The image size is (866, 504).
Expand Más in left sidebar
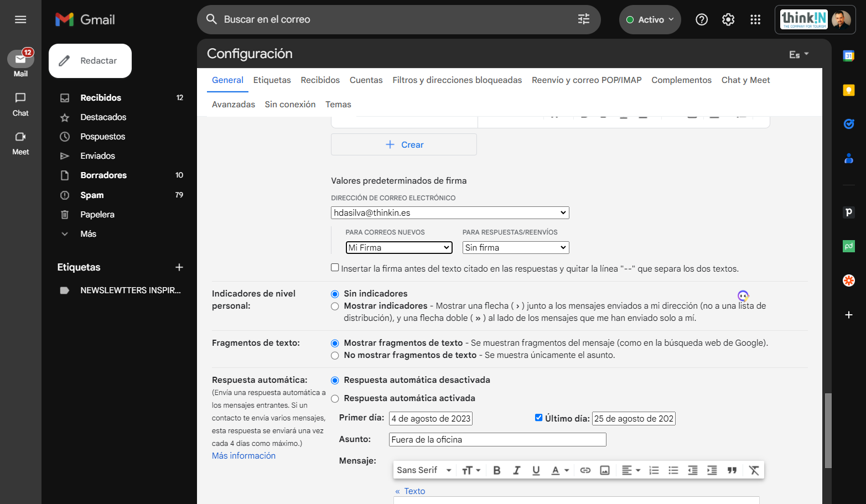coord(89,234)
